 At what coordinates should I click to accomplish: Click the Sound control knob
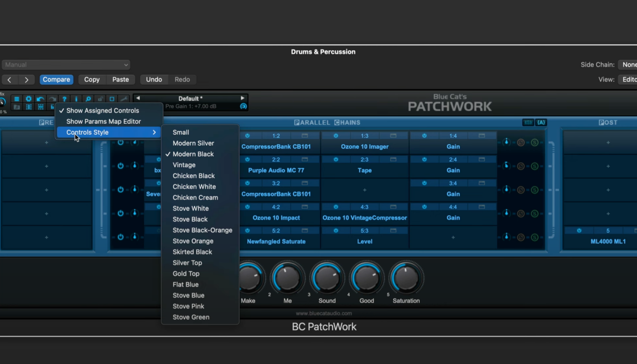pos(327,277)
